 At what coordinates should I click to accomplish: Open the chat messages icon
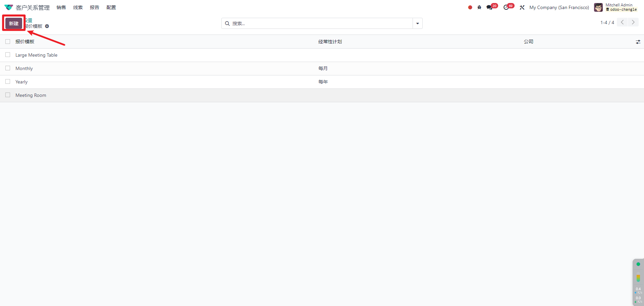490,7
